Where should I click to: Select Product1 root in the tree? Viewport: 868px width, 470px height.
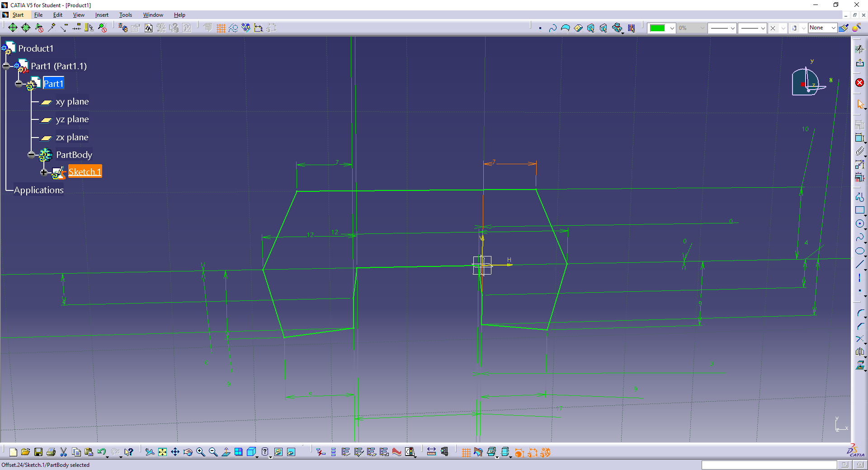tap(36, 48)
